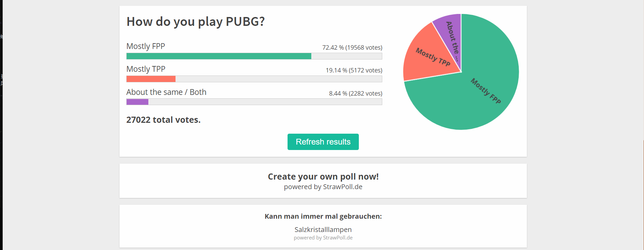The image size is (644, 250).
Task: Click the "powered by StrawPoll.de" link
Action: pos(323,187)
